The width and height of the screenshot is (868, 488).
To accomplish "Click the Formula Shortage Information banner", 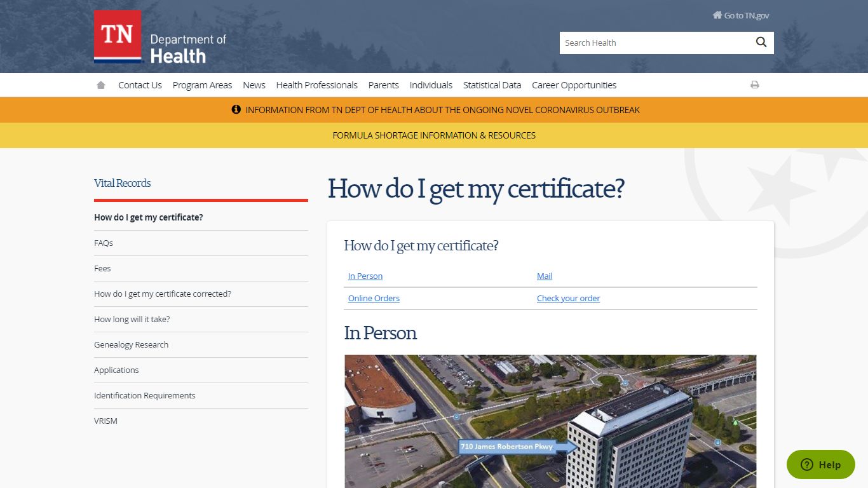I will [434, 135].
